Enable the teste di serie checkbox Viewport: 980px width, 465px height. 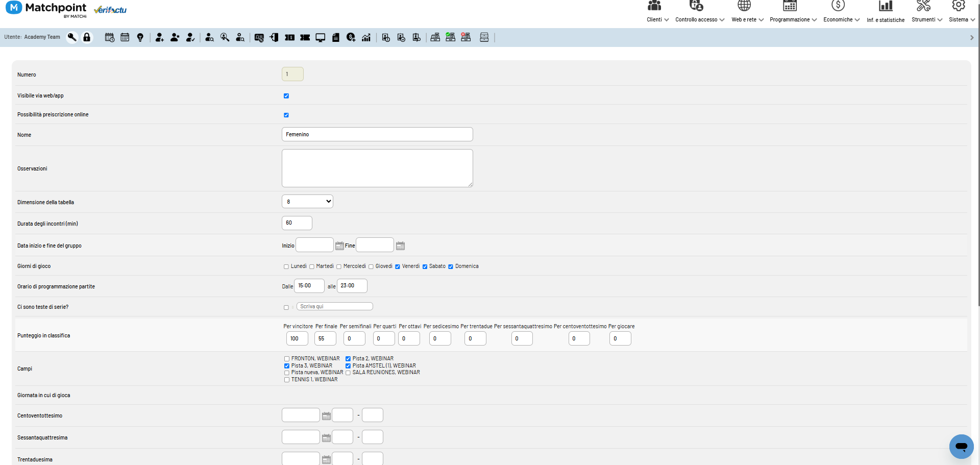click(x=286, y=307)
